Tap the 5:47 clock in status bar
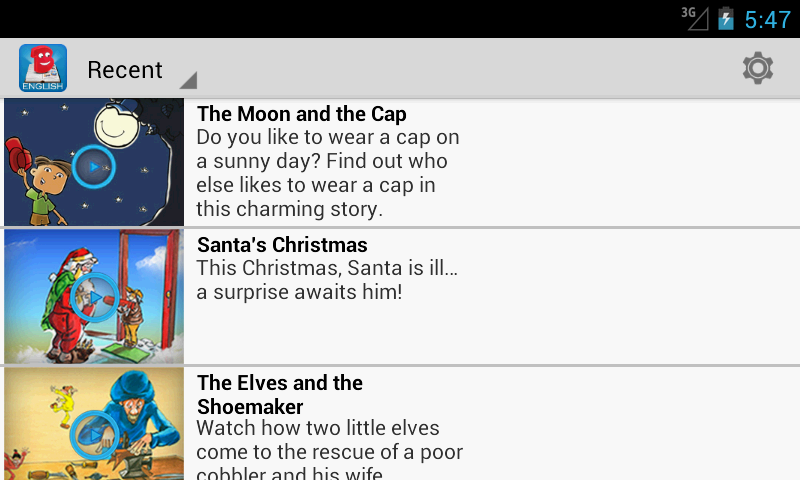800x480 pixels. (768, 20)
